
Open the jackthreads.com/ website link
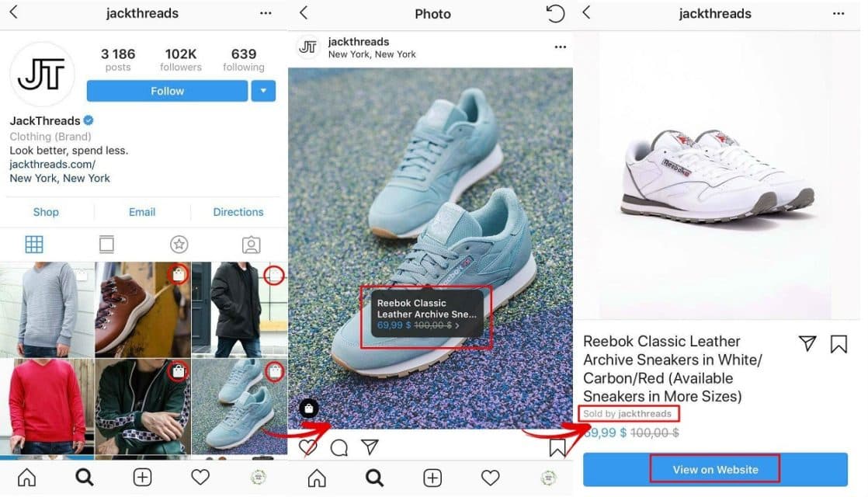click(53, 165)
